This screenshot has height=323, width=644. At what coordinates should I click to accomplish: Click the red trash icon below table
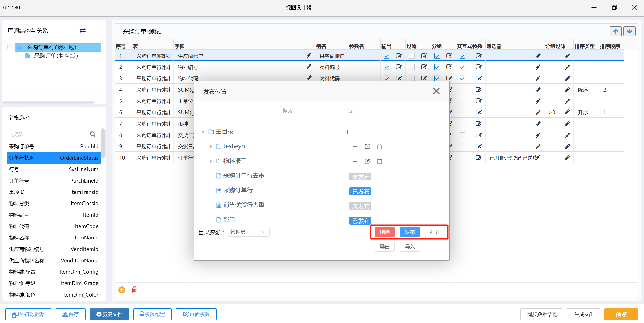point(134,290)
